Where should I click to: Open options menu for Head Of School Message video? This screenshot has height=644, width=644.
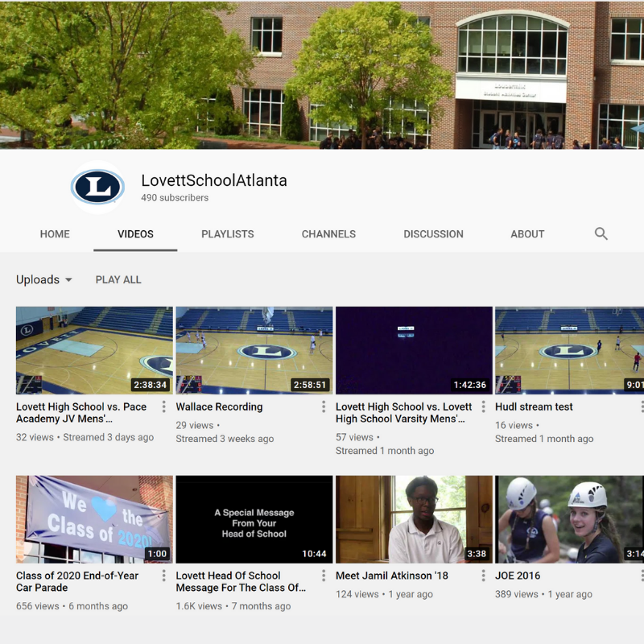pos(324,576)
